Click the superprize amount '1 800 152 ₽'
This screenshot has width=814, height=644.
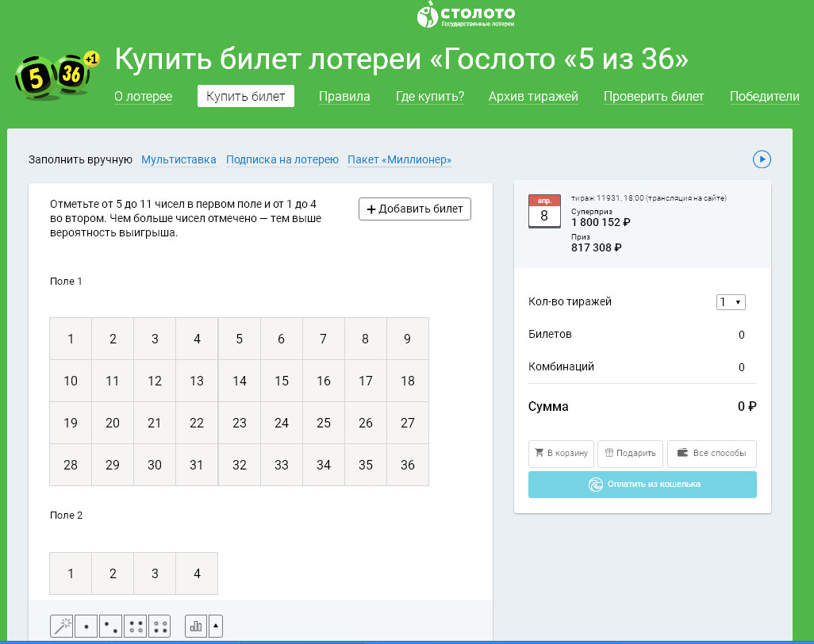tap(601, 223)
